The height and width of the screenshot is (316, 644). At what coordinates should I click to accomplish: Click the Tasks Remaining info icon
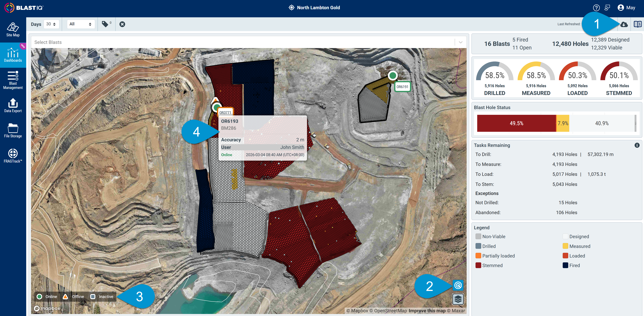[x=637, y=145]
